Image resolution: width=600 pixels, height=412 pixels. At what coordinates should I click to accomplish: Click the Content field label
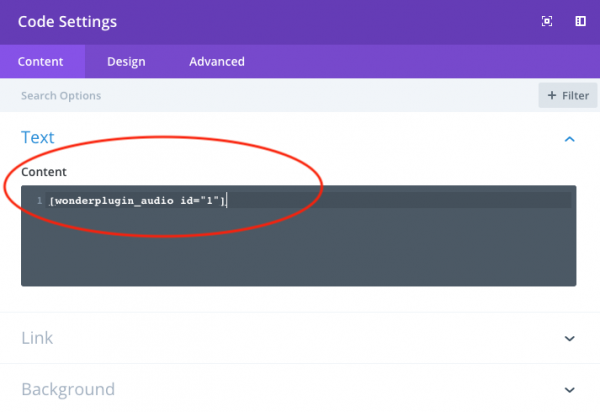[x=46, y=172]
